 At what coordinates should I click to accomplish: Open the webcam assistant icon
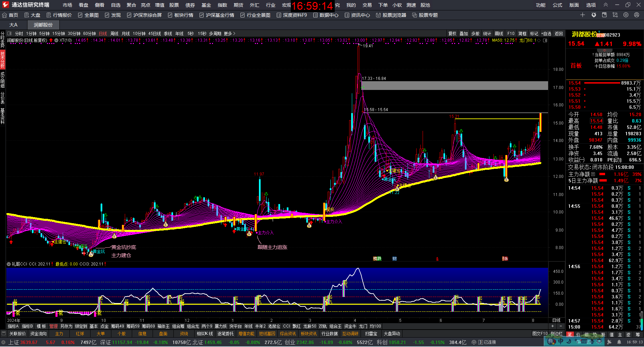pyautogui.click(x=594, y=15)
